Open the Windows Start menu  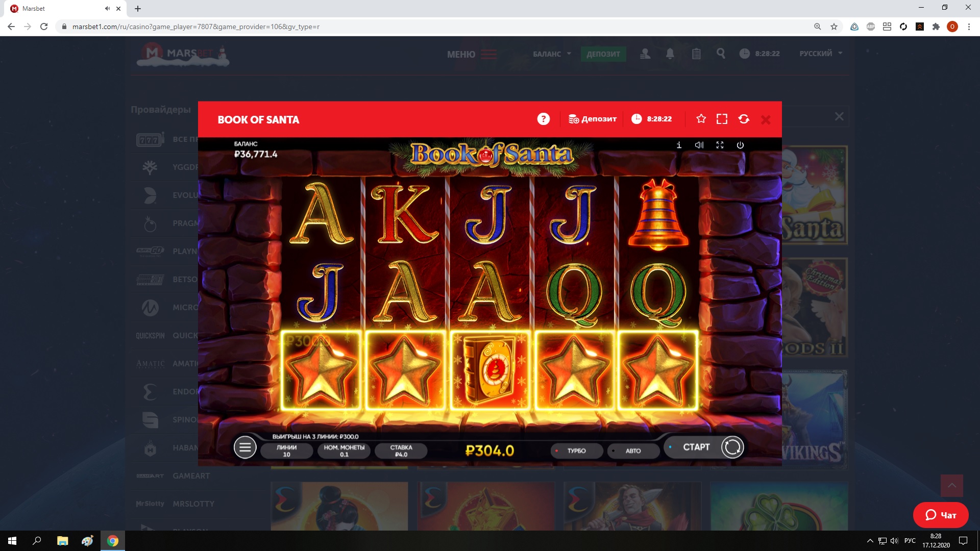[x=12, y=541]
